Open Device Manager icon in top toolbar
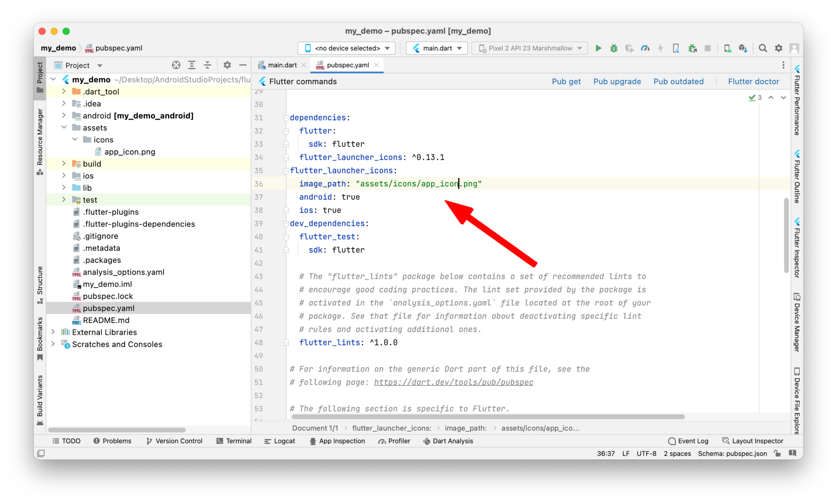This screenshot has width=837, height=504. tap(727, 48)
